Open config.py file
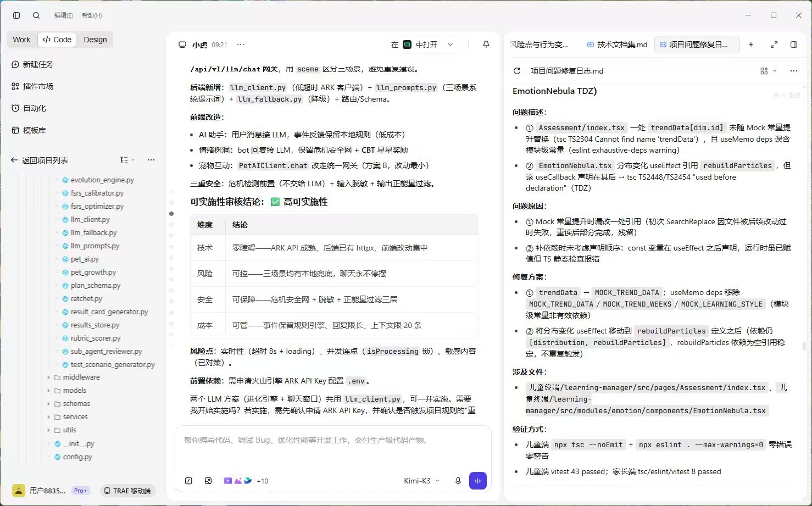The width and height of the screenshot is (812, 506). tap(73, 457)
